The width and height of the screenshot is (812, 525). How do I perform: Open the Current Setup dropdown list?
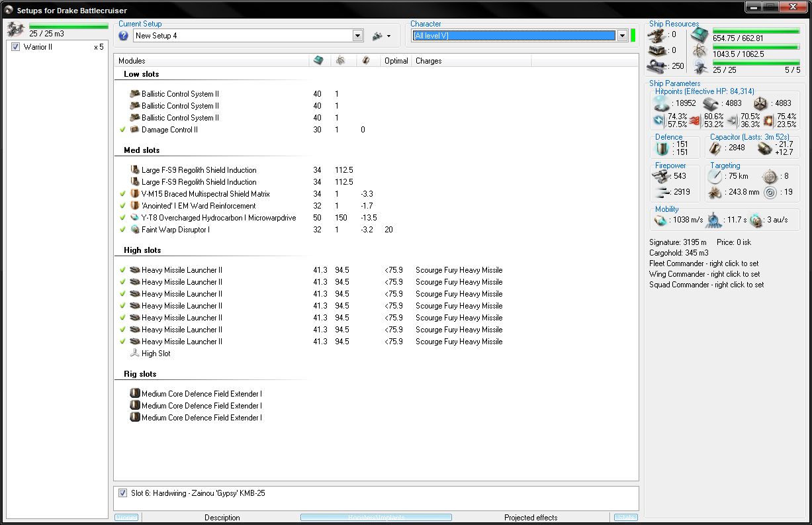click(x=357, y=36)
